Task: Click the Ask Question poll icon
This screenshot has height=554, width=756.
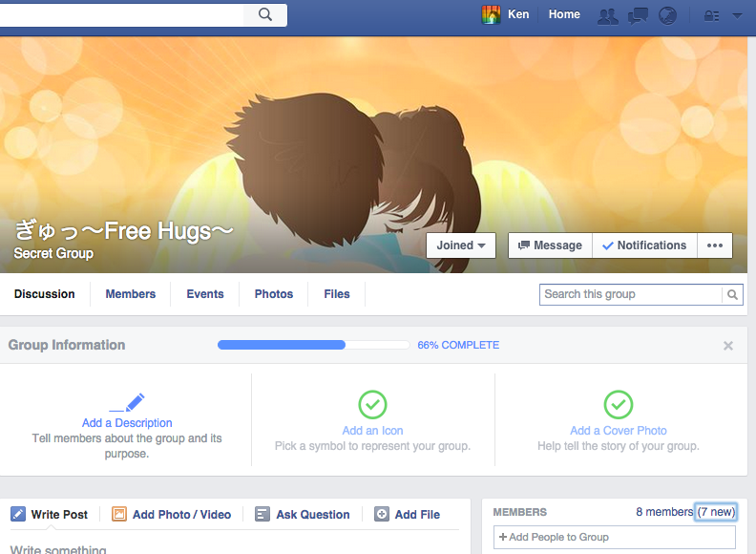Action: pos(262,514)
